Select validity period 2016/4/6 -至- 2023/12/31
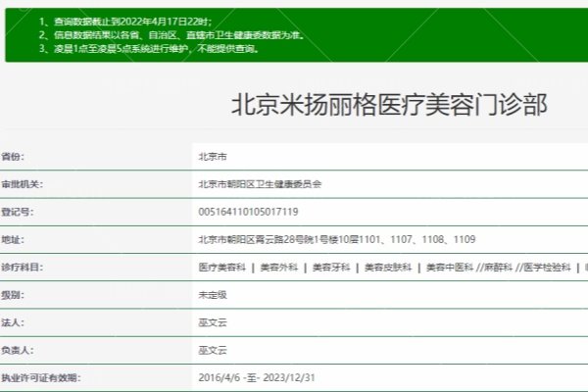The width and height of the screenshot is (588, 392). pos(257,377)
